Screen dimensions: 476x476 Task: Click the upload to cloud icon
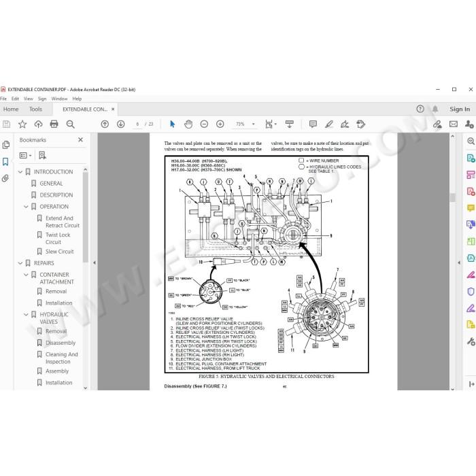38,124
